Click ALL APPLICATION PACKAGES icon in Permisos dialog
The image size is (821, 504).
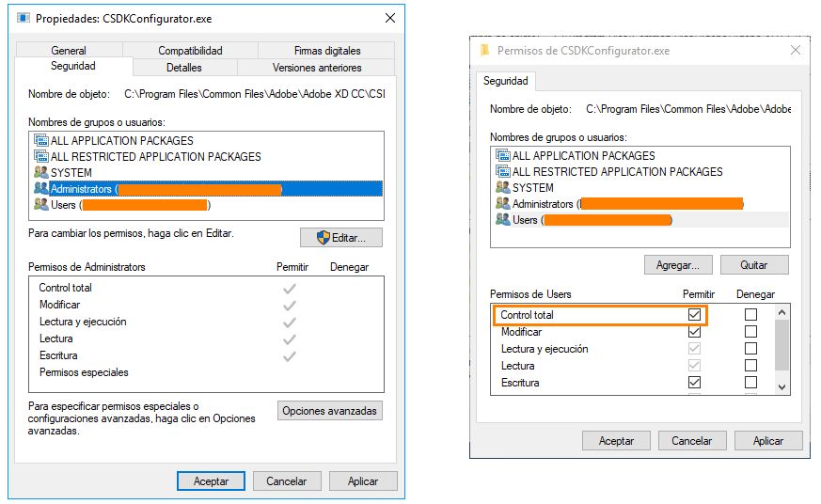tap(502, 156)
